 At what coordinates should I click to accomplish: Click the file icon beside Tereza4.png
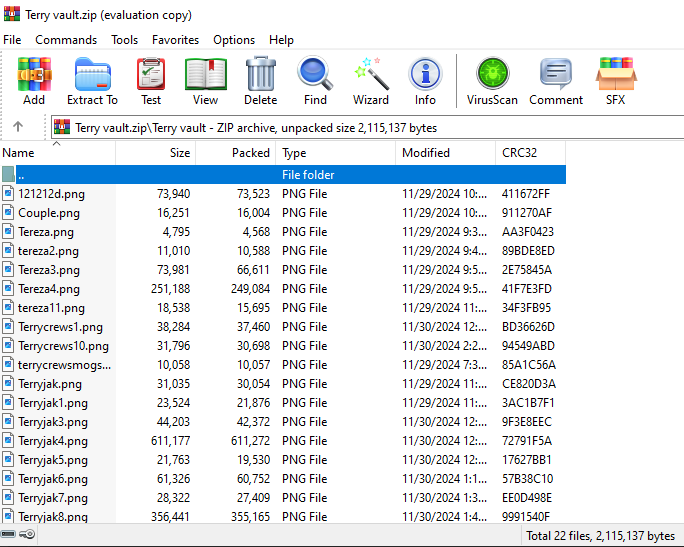[x=8, y=288]
